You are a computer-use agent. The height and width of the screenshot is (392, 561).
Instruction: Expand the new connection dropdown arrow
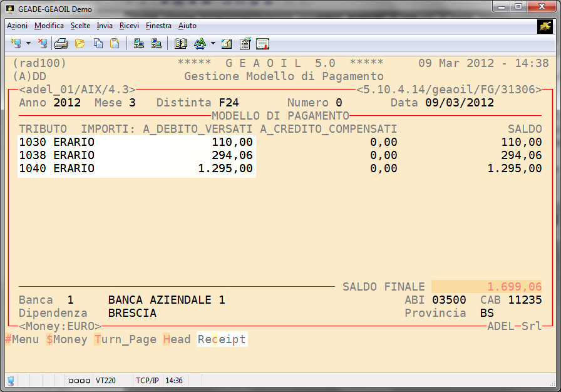pos(28,44)
